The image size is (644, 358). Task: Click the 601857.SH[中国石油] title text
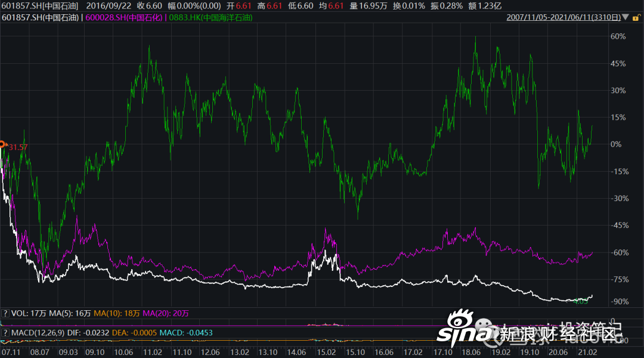(41, 6)
